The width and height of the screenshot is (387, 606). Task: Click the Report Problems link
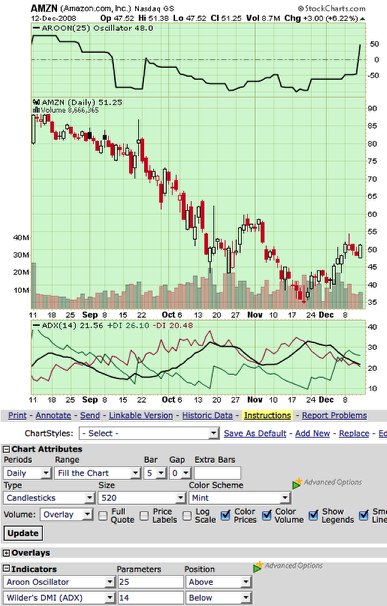pos(334,415)
